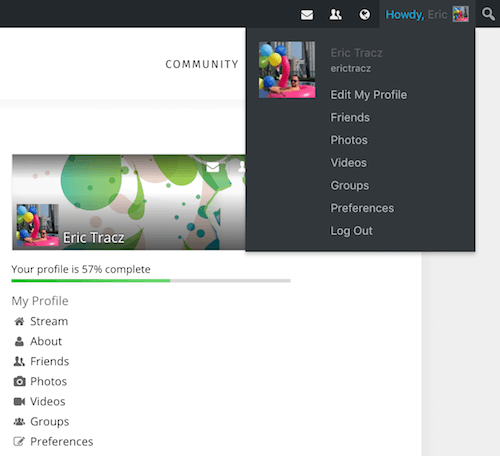
Task: Click large profile avatar in dropdown menu
Action: (287, 70)
